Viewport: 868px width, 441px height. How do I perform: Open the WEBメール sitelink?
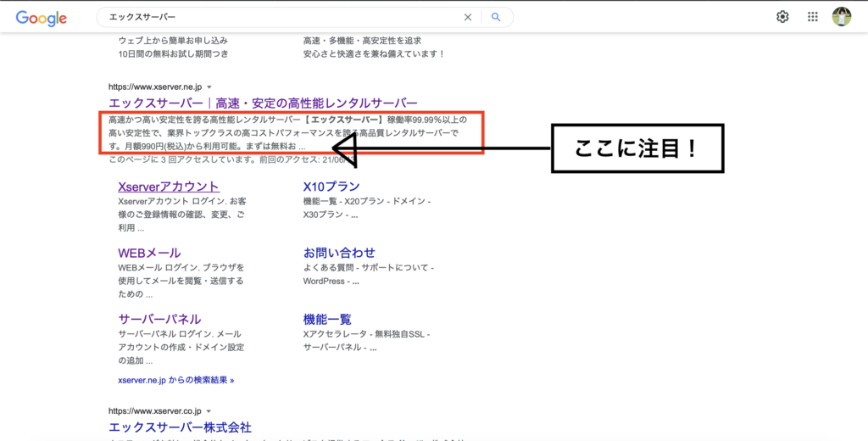tap(149, 254)
